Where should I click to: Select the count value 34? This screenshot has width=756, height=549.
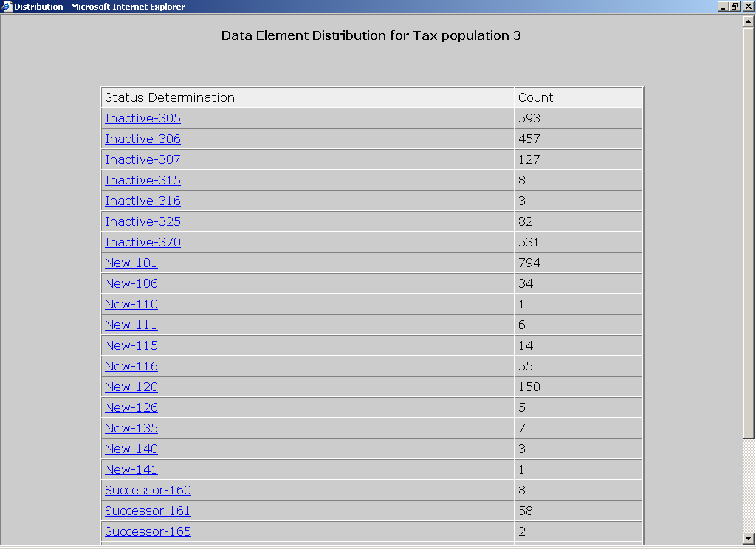coord(526,284)
